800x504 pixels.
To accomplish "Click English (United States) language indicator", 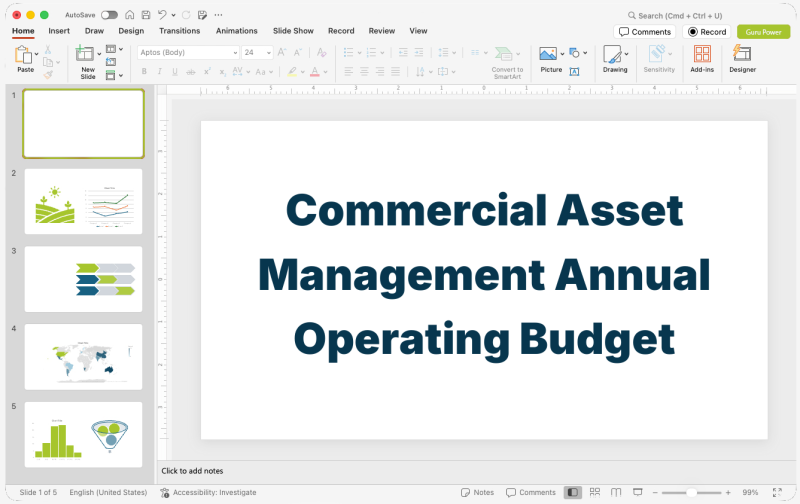I will click(108, 492).
